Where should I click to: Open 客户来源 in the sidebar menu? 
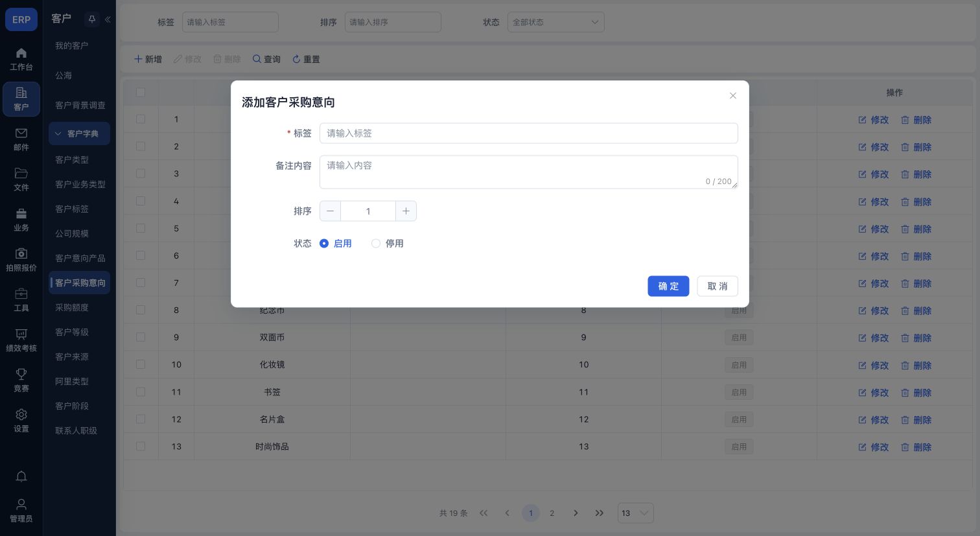click(72, 356)
